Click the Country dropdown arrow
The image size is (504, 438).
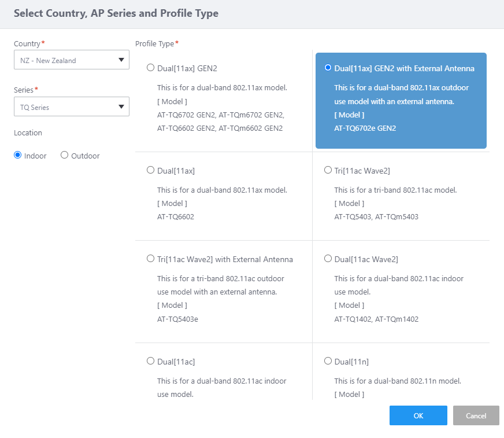tap(121, 60)
